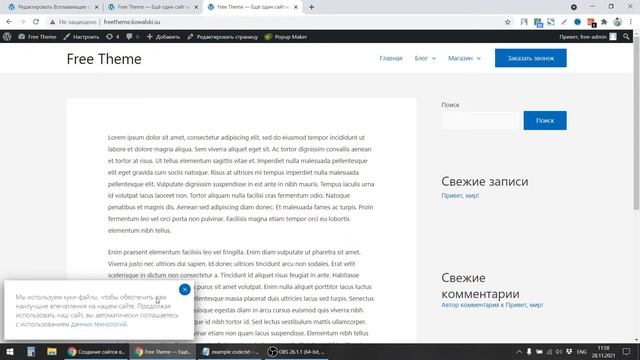Image resolution: width=640 pixels, height=360 pixels.
Task: Open Привет, мир! link in recent comments
Action: coord(524,305)
